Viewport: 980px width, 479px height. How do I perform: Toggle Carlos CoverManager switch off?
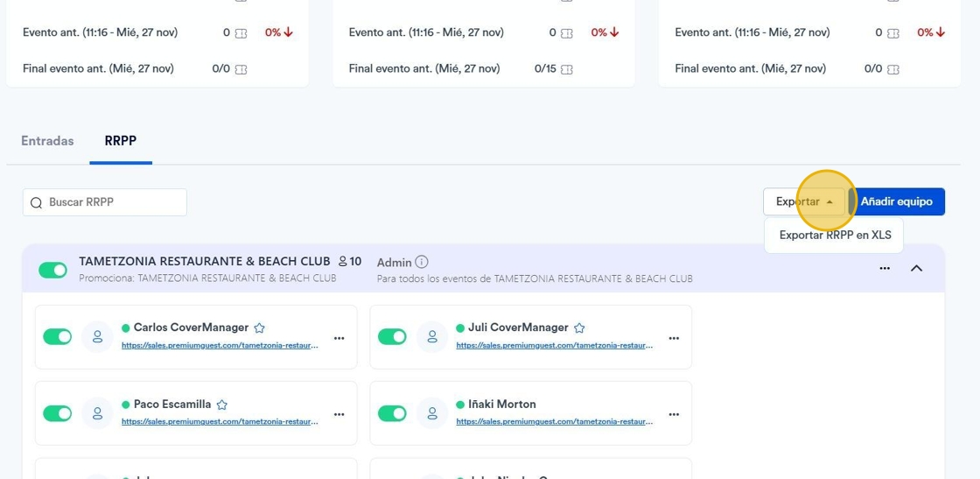point(57,337)
